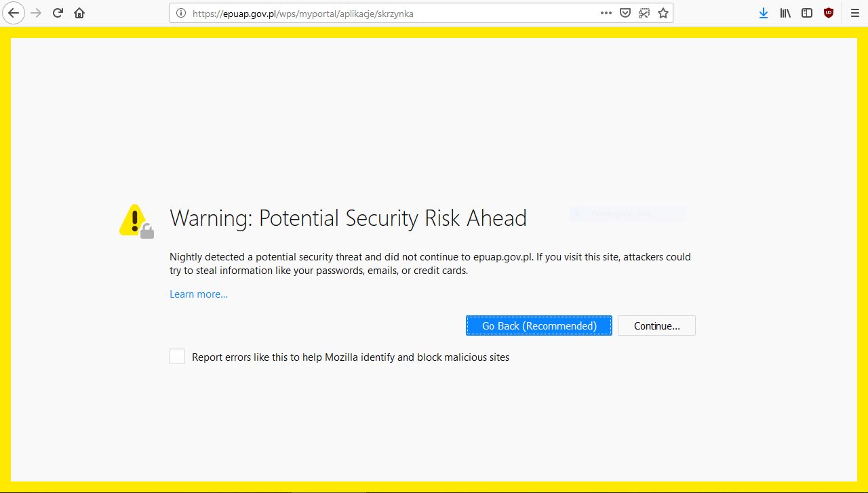The width and height of the screenshot is (868, 493).
Task: Click the browser Back arrow button
Action: coord(14,13)
